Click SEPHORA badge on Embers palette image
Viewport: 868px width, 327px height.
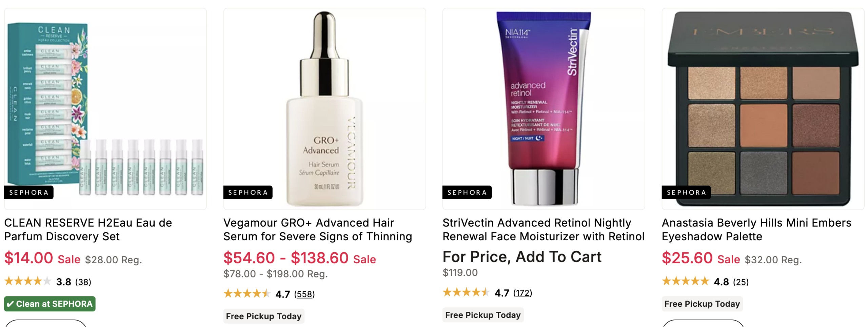(x=686, y=192)
